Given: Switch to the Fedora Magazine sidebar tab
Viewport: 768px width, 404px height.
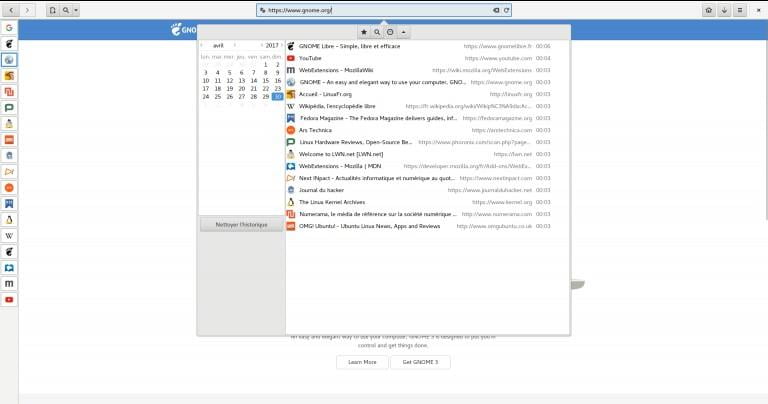Looking at the screenshot, I should (9, 204).
